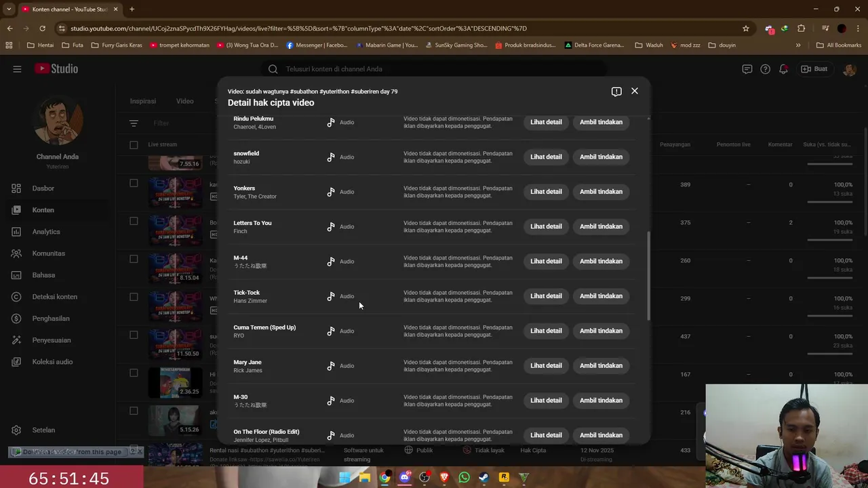
Task: Select checkbox for the 375 views video
Action: click(134, 221)
